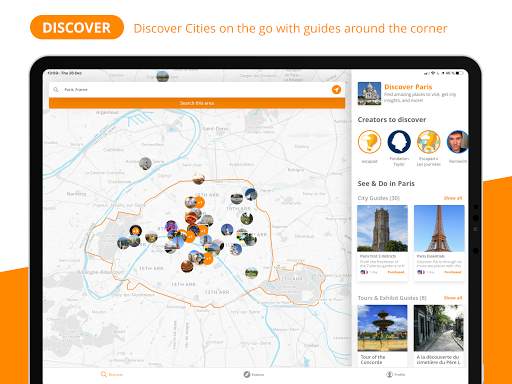
Task: Click the photo marker on northern Paris border
Action: [x=198, y=179]
